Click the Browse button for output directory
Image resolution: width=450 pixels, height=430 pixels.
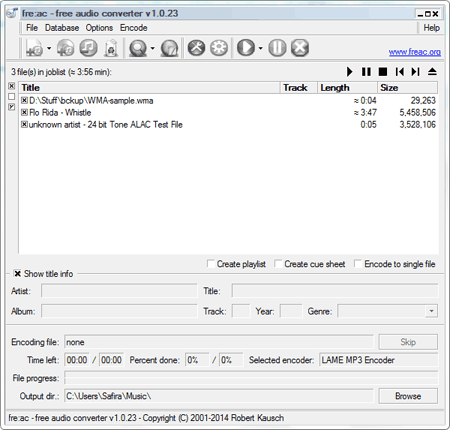point(408,396)
